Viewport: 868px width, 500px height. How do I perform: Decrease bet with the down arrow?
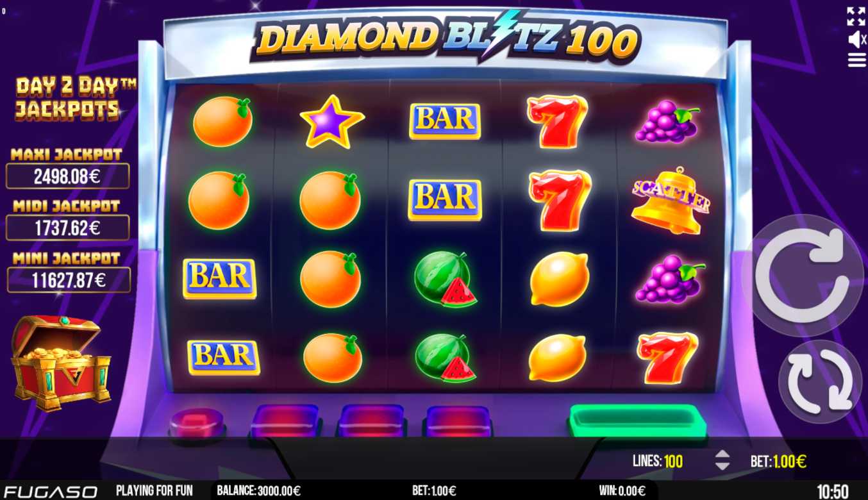pyautogui.click(x=722, y=466)
